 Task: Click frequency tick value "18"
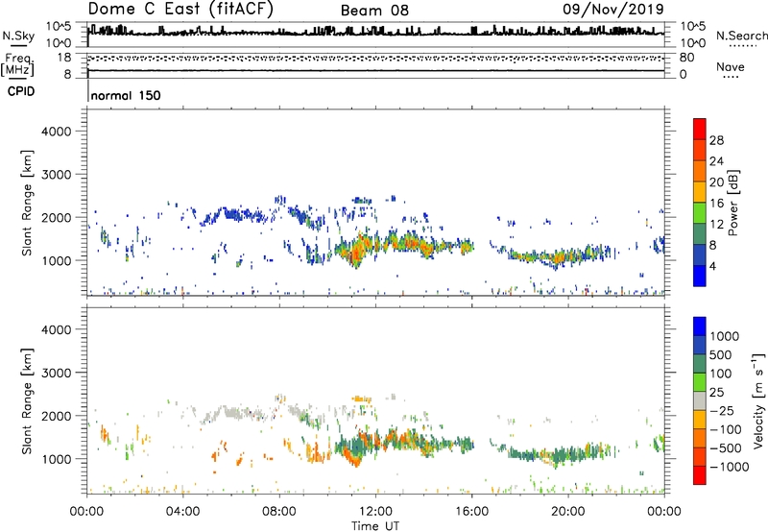click(64, 58)
